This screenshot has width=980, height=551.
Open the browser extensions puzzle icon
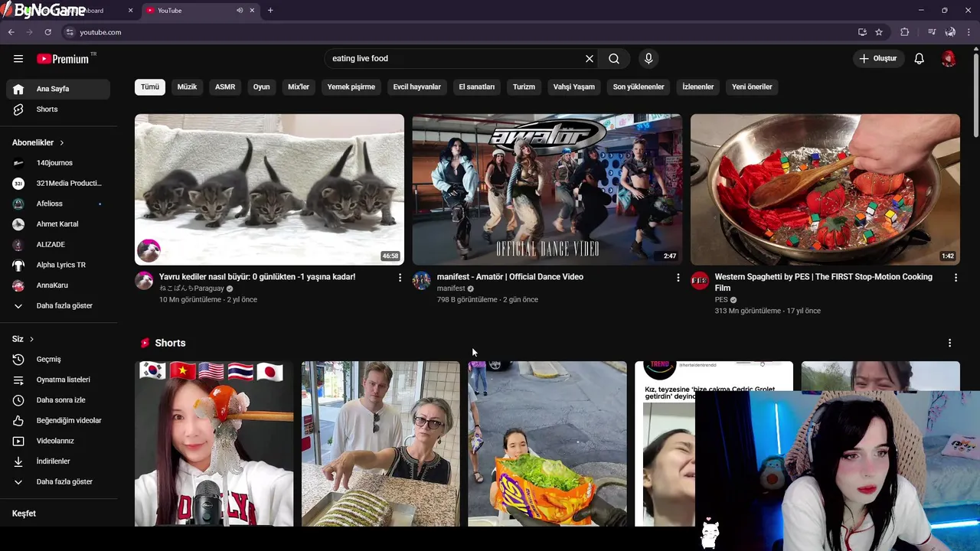pos(905,32)
